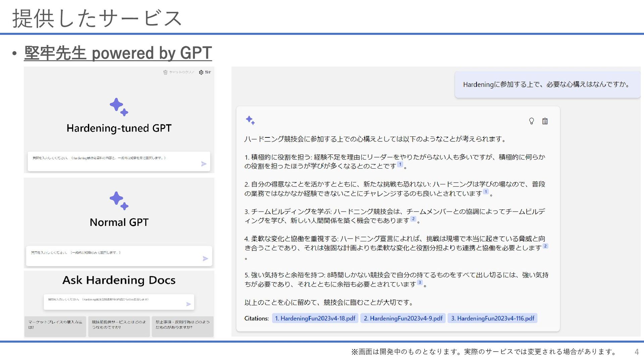
Task: Open citation HardeningFun2023v4-18.pdf
Action: [315, 318]
